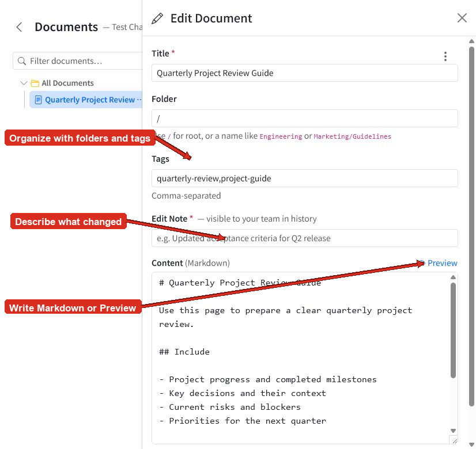This screenshot has height=449, width=476.
Task: Click the 'Engineering' example text
Action: 281,136
